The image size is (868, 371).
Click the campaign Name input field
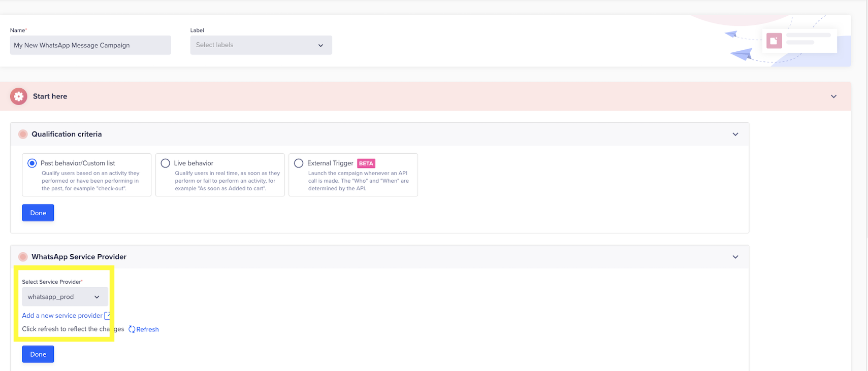click(x=90, y=45)
